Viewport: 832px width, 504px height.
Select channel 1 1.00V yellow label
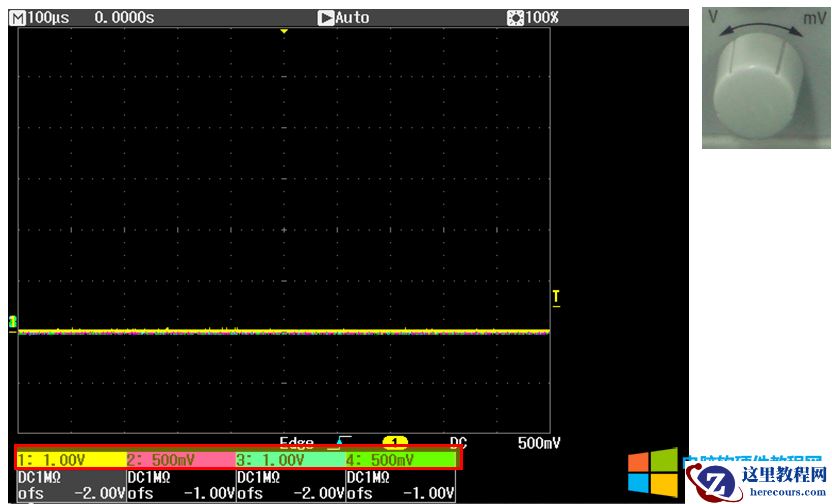[70, 460]
